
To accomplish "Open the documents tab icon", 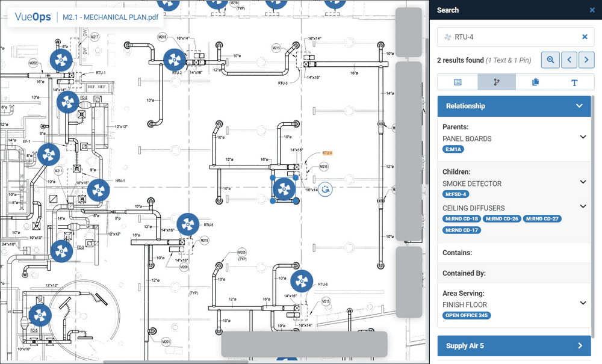I will (535, 82).
